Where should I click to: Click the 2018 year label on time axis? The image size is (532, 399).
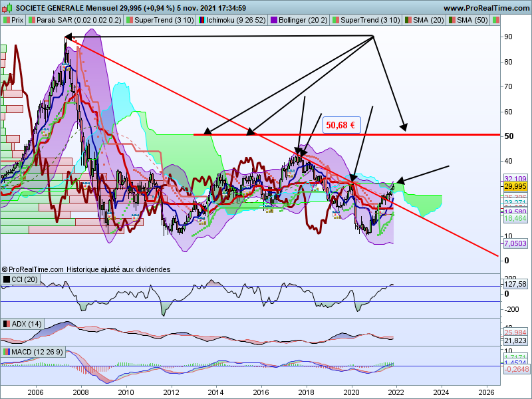[x=306, y=392]
